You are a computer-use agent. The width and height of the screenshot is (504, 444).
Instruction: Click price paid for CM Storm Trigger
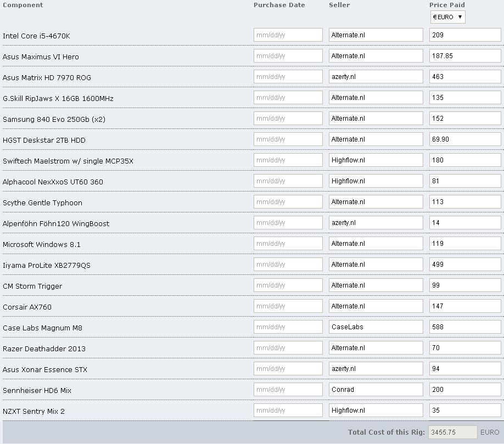click(x=465, y=285)
